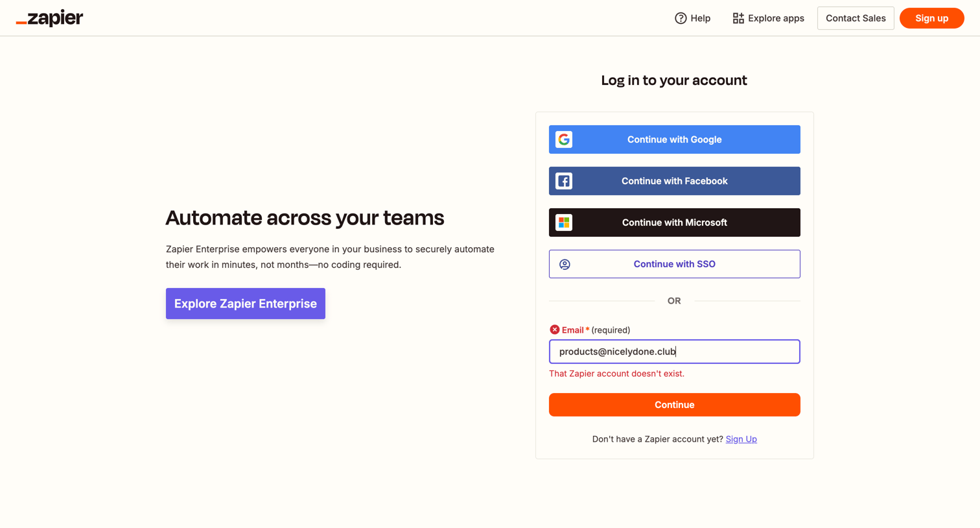Click the 'Automate across your teams' heading
Viewport: 980px width, 528px height.
(305, 218)
